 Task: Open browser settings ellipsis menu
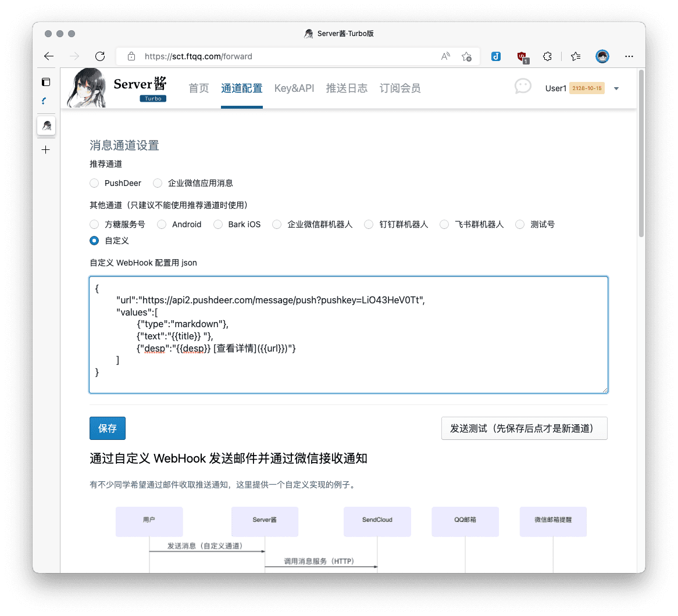tap(629, 56)
